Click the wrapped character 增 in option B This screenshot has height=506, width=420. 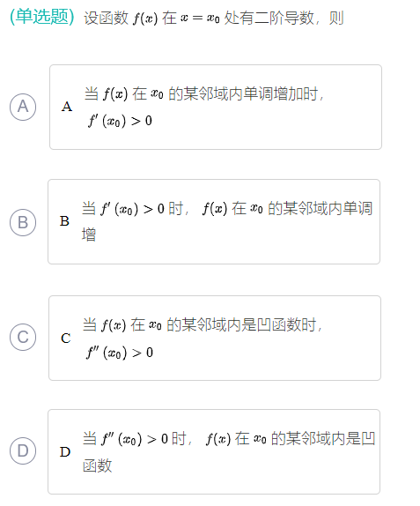(89, 234)
